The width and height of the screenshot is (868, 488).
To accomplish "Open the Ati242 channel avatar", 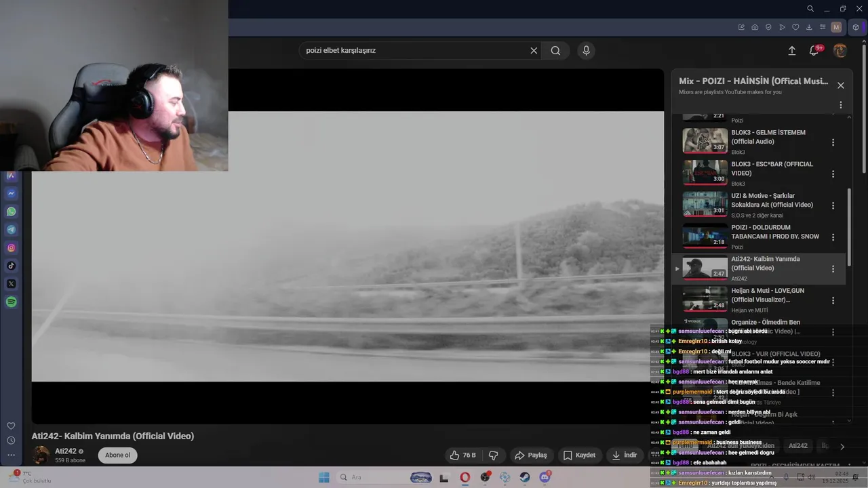I will (x=41, y=455).
